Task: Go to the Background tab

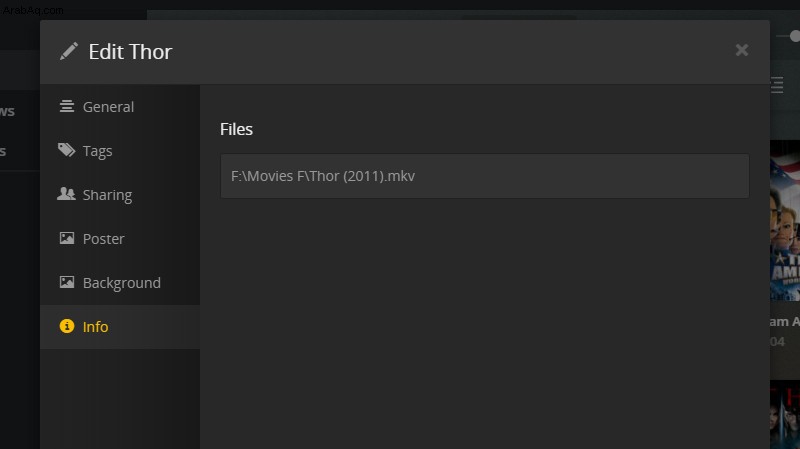Action: (120, 282)
